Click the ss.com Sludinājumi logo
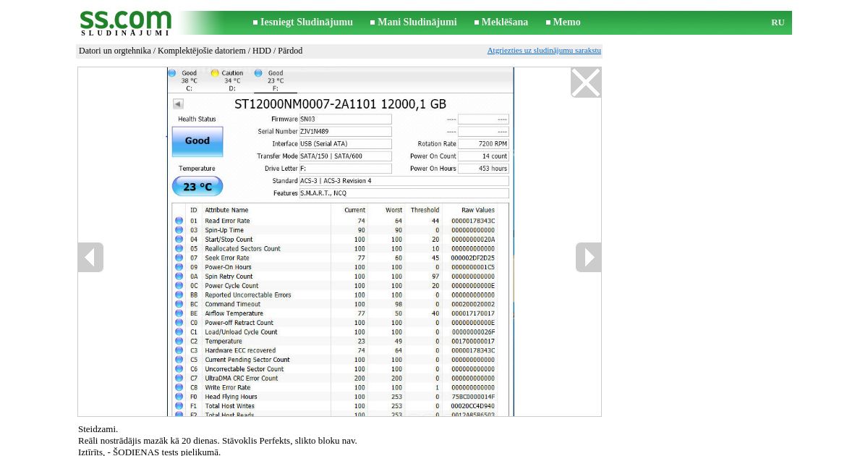 click(x=125, y=22)
